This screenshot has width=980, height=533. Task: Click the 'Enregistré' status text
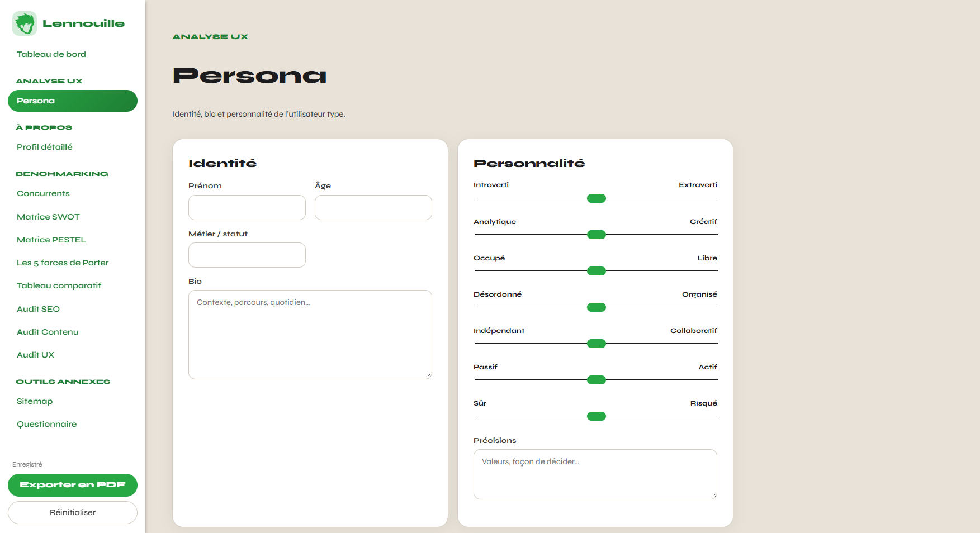point(27,464)
